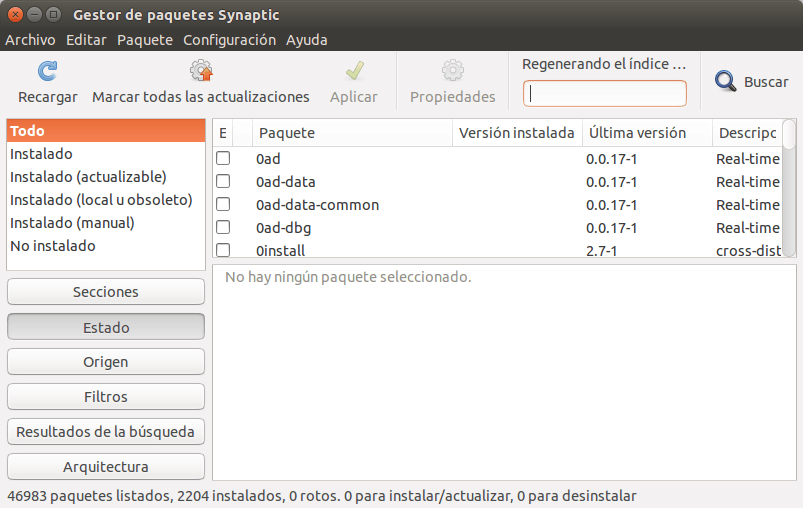Screen dimensions: 803x508
Task: Select the Todo filter
Action: click(x=106, y=131)
